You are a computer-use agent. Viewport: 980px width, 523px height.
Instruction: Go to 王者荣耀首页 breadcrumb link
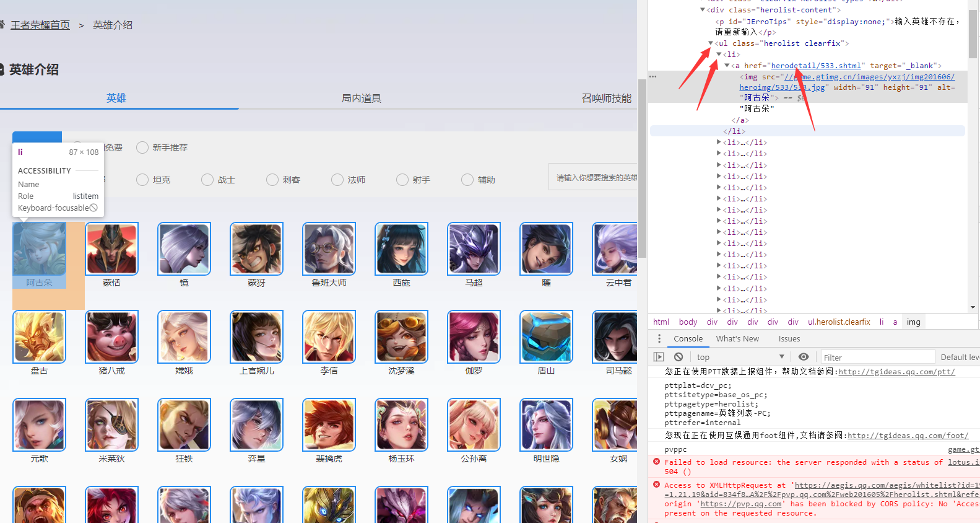tap(40, 25)
